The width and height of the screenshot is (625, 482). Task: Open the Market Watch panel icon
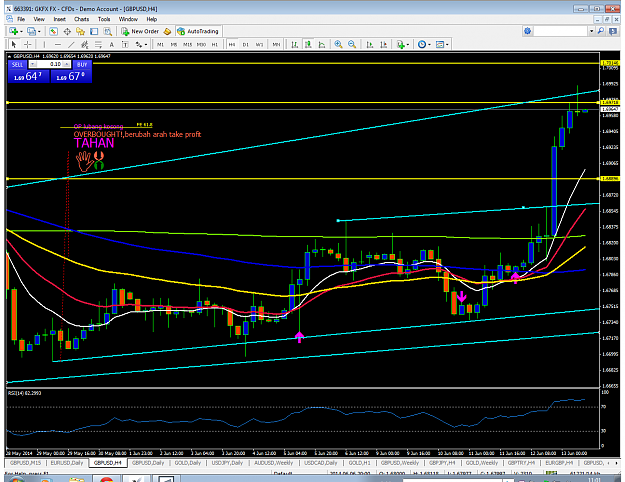click(x=53, y=31)
